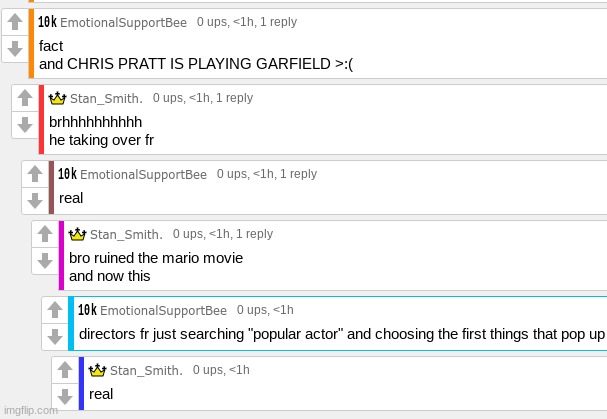607x419 pixels.
Task: Click the 10k badge on the Garfield comment
Action: coord(47,21)
